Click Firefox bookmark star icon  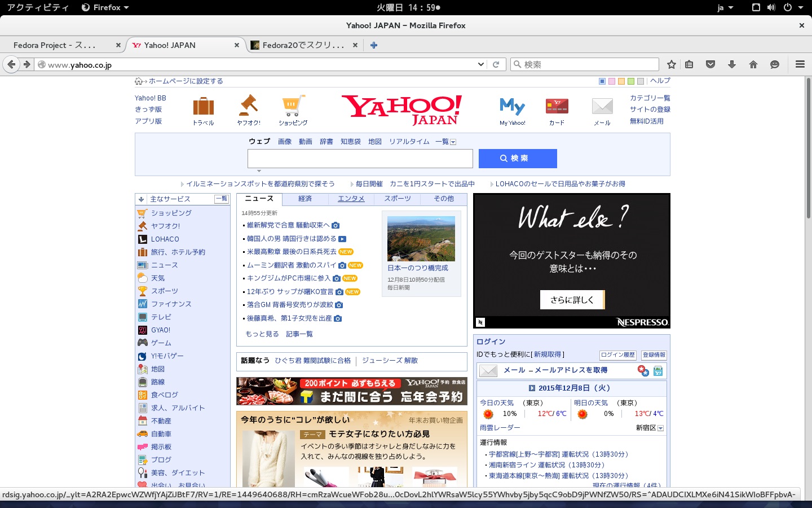coord(671,64)
